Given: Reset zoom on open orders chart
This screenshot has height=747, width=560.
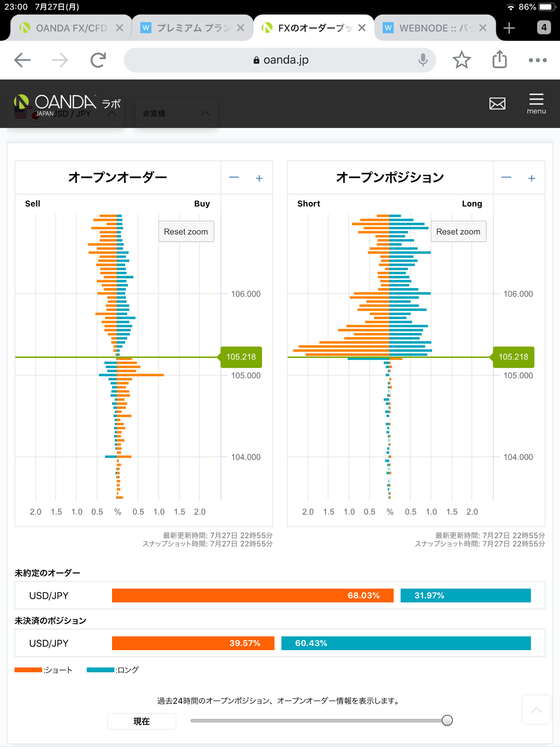Looking at the screenshot, I should pos(186,231).
